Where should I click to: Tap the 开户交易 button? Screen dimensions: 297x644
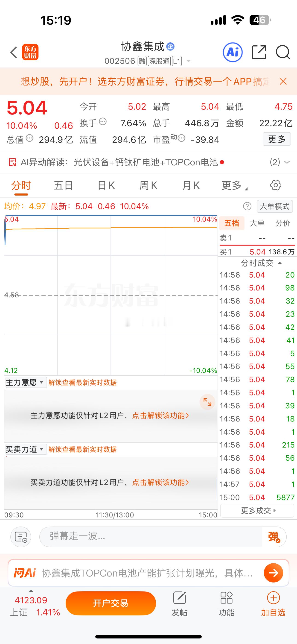pyautogui.click(x=111, y=603)
